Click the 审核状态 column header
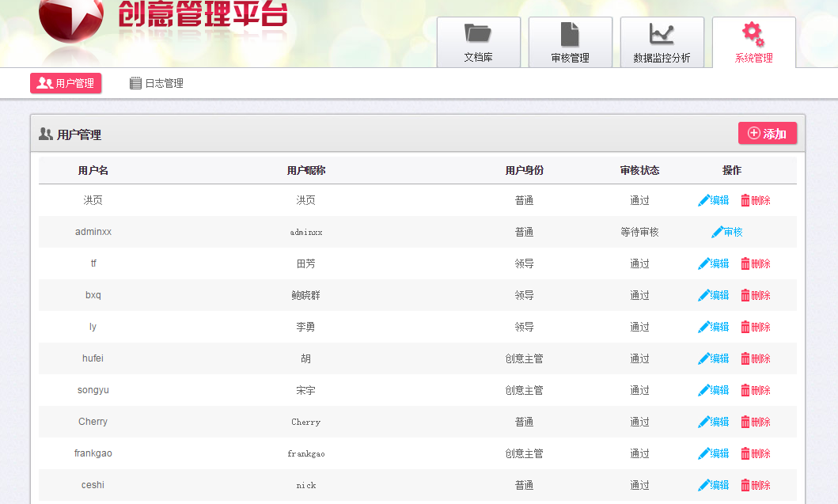Viewport: 838px width, 504px height. pos(639,170)
